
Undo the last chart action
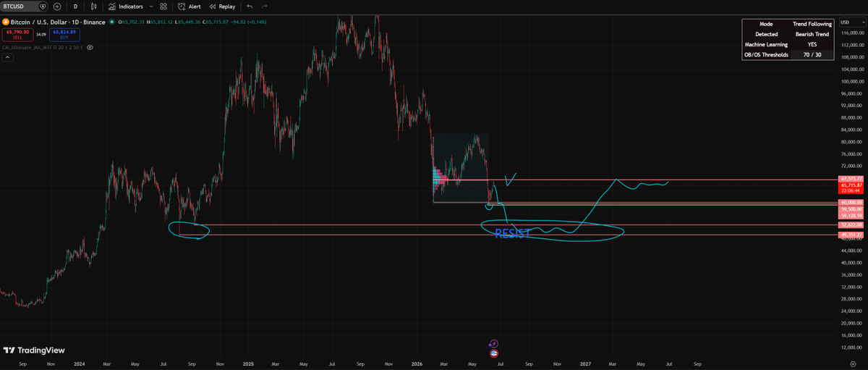[250, 6]
